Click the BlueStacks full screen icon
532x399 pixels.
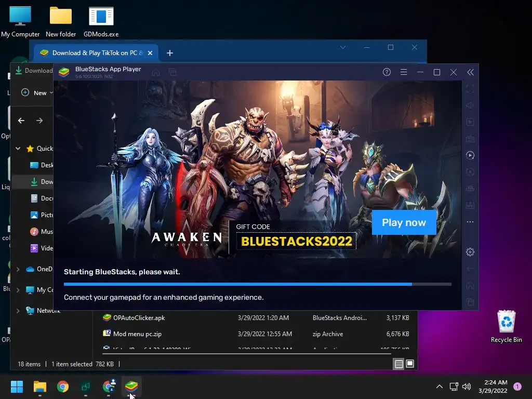(x=470, y=89)
